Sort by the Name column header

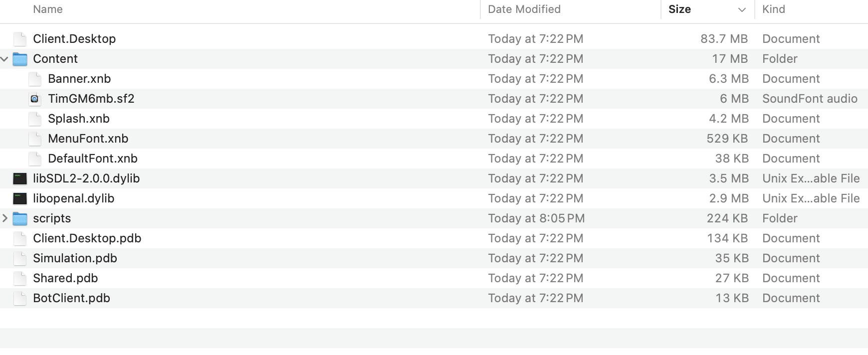tap(48, 9)
